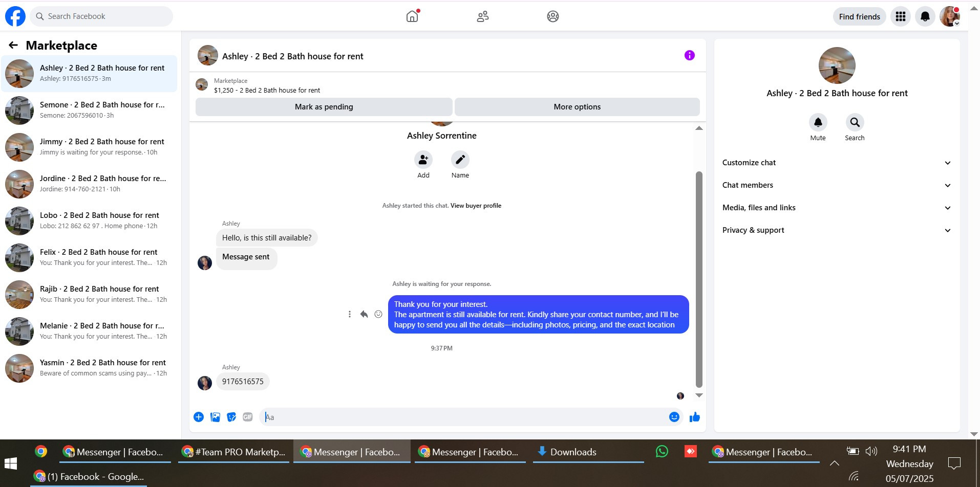Open Melanie conversation in list
Image resolution: width=980 pixels, height=487 pixels.
pos(89,331)
